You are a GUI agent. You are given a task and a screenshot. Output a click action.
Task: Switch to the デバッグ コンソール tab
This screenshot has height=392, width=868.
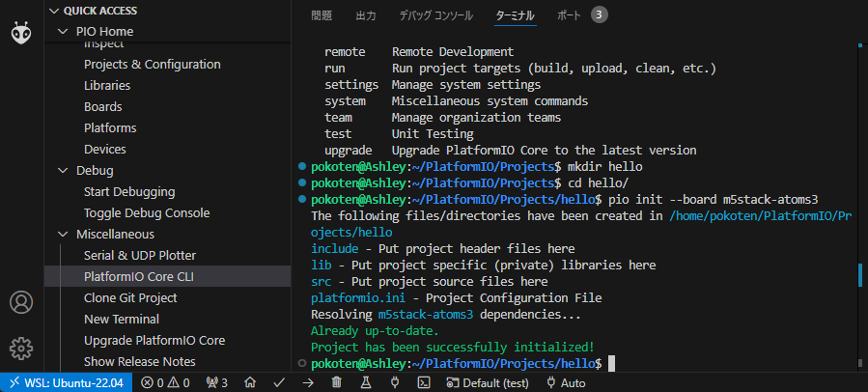tap(435, 15)
